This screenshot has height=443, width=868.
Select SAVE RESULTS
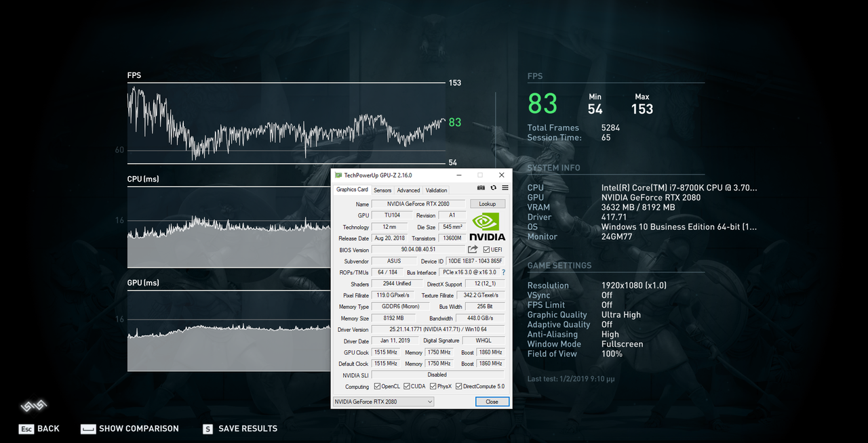click(x=248, y=429)
